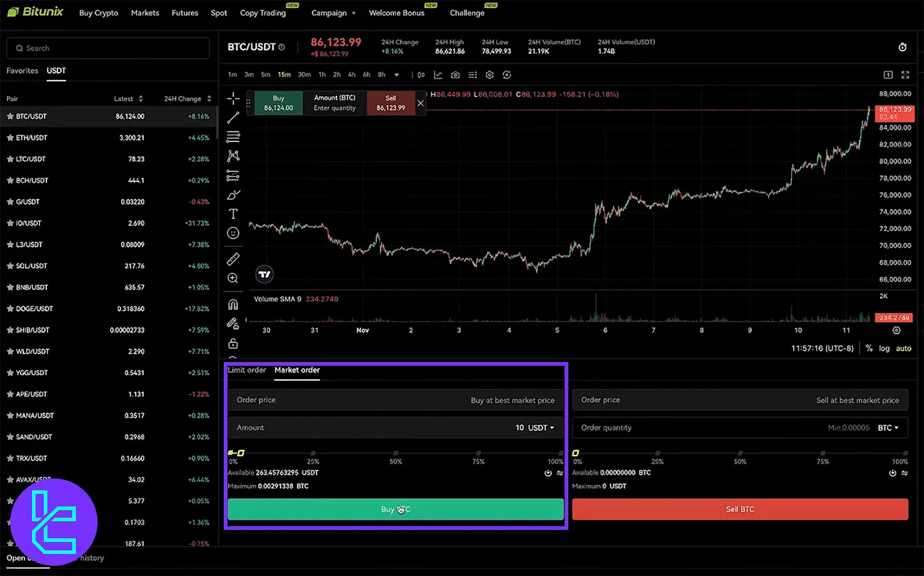This screenshot has height=576, width=924.
Task: Select the crosshair cursor tool
Action: 233,98
